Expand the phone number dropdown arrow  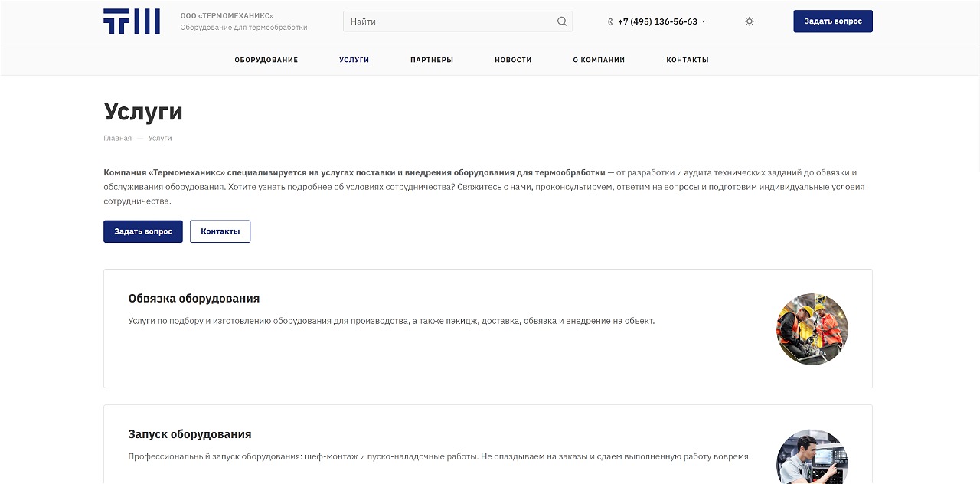click(704, 22)
